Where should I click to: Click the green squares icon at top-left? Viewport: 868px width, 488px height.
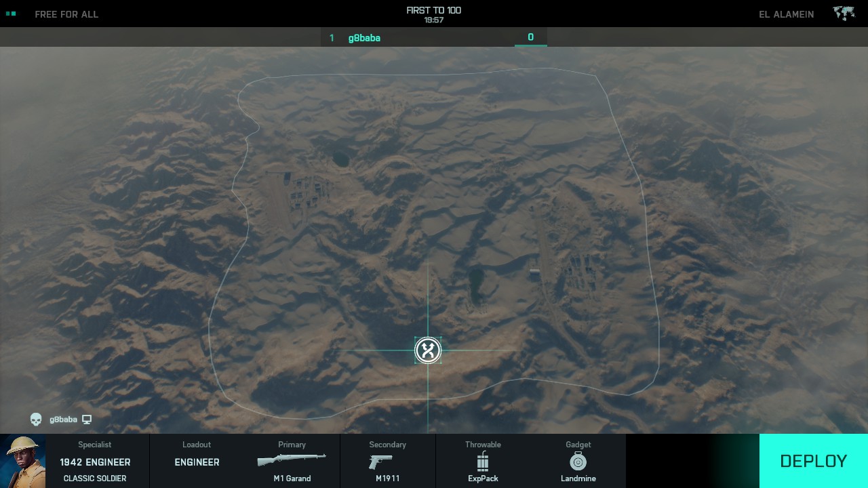pos(10,14)
